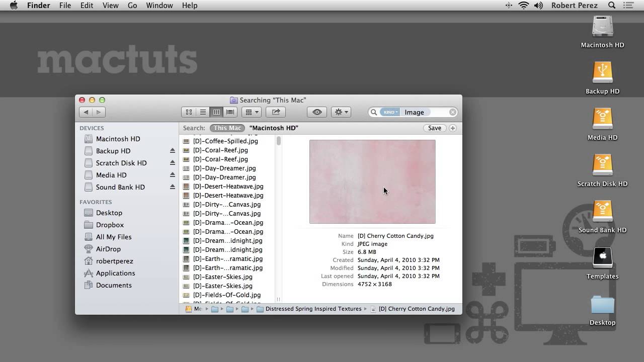Screen dimensions: 644x362
Task: Open AirDrop in sidebar
Action: [x=108, y=249]
